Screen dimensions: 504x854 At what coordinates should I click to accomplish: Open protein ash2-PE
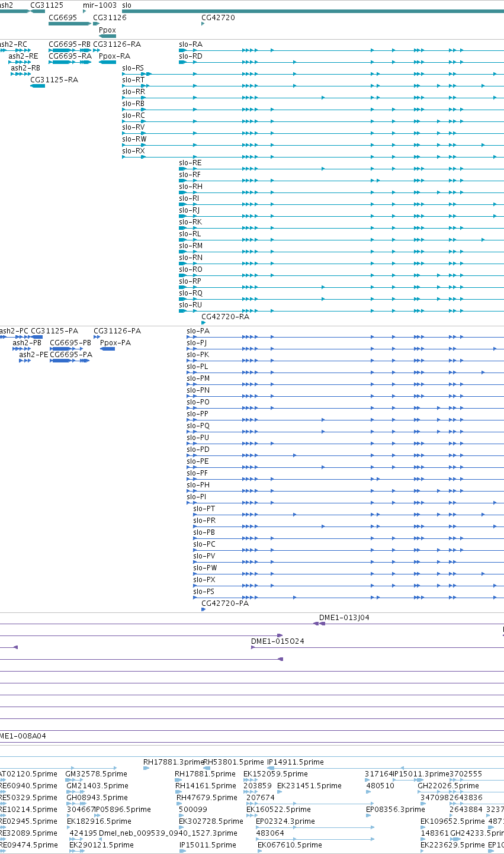tap(34, 355)
